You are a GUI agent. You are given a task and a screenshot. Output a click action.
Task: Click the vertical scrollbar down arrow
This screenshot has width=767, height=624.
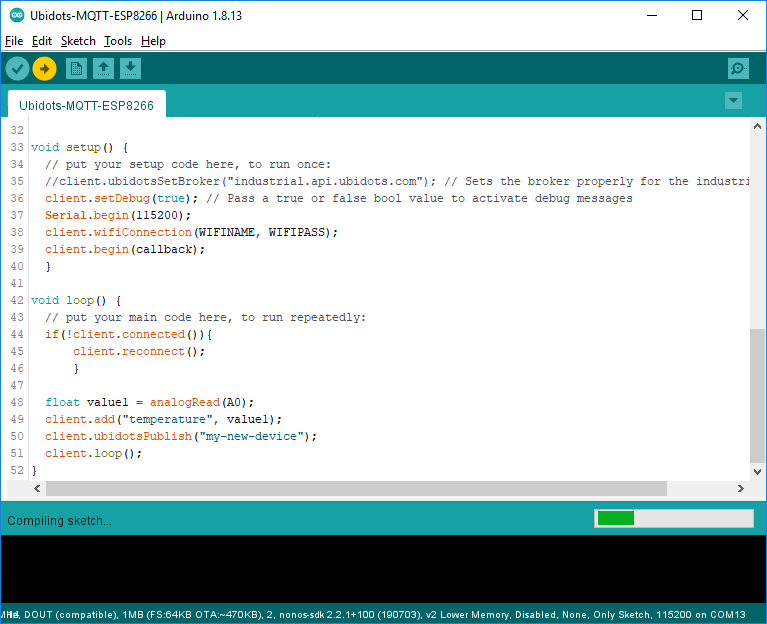pos(757,472)
